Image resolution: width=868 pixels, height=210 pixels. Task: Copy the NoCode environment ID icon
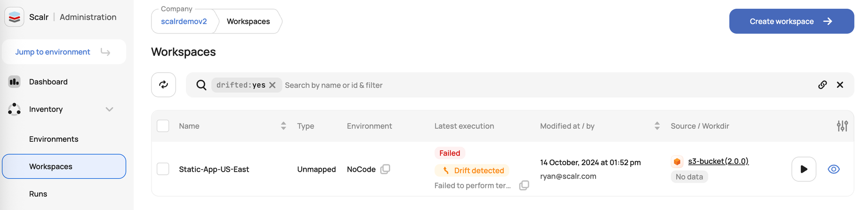coord(385,169)
